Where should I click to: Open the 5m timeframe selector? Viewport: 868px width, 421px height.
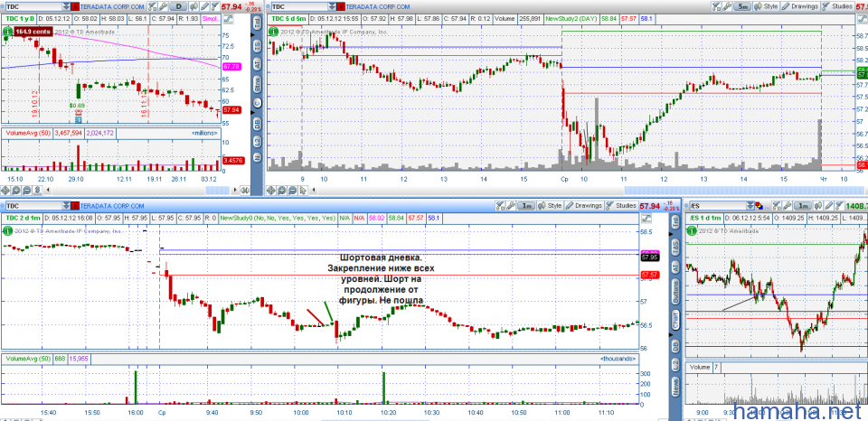(742, 6)
